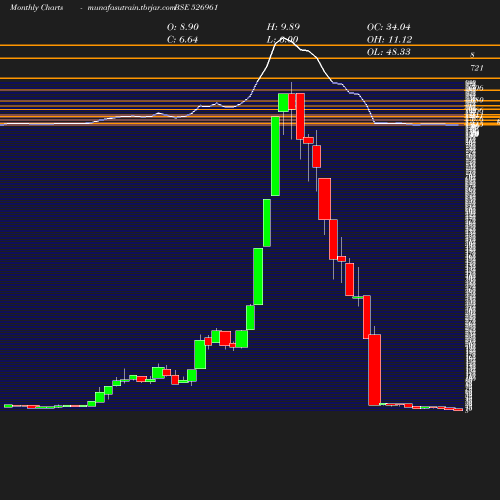Image resolution: width=500 pixels, height=500 pixels.
Task: Select the OH: 11.12 value
Action: 389,40
